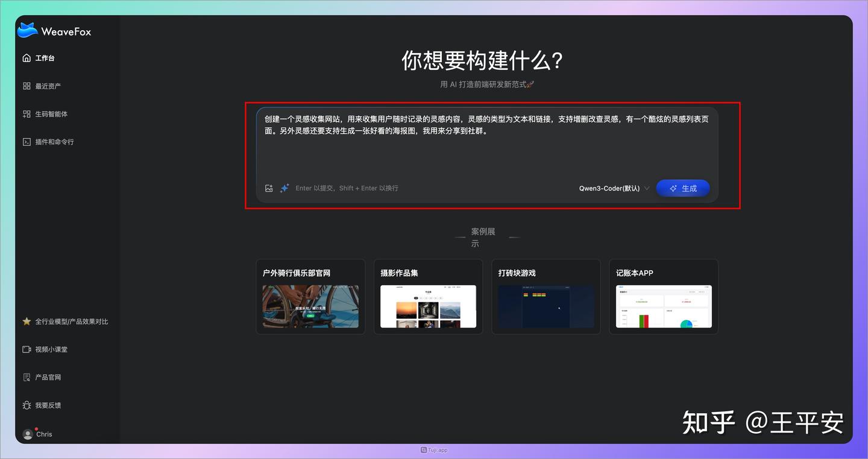Open the 工作台 home section
The width and height of the screenshot is (868, 459).
click(x=45, y=57)
